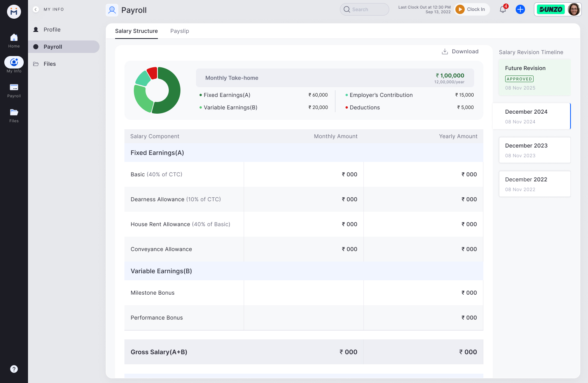
Task: Open Profile from the My Info menu
Action: click(52, 29)
